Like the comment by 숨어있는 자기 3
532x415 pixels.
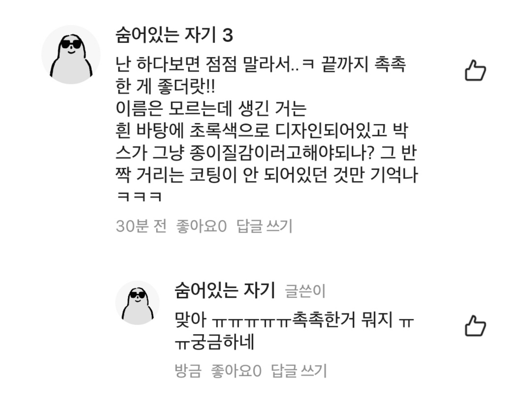click(x=475, y=71)
